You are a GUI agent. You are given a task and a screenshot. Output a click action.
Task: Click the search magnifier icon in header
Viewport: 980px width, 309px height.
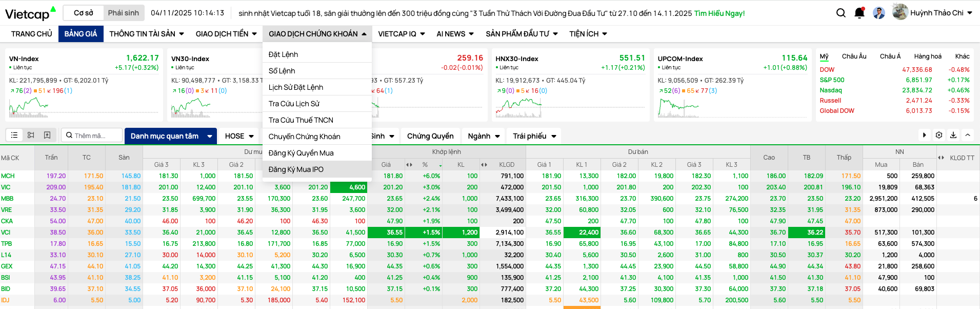point(841,13)
